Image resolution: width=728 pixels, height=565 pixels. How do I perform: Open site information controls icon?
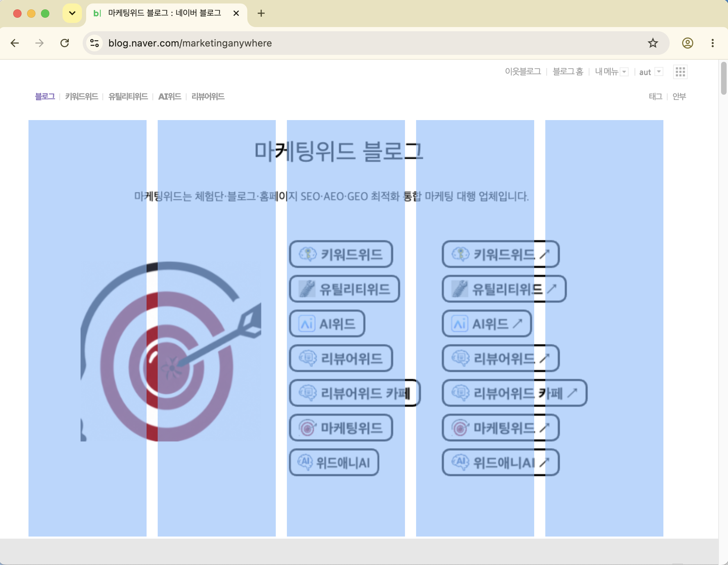[94, 43]
